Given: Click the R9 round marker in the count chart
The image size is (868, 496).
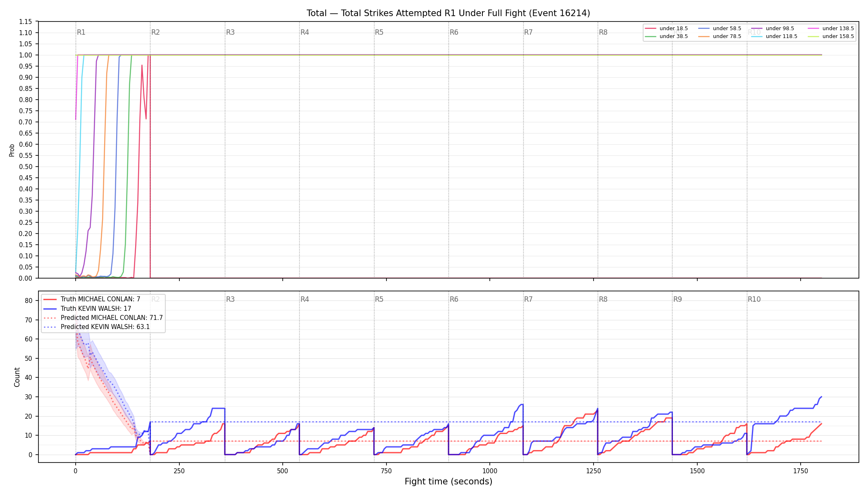Looking at the screenshot, I should 677,299.
